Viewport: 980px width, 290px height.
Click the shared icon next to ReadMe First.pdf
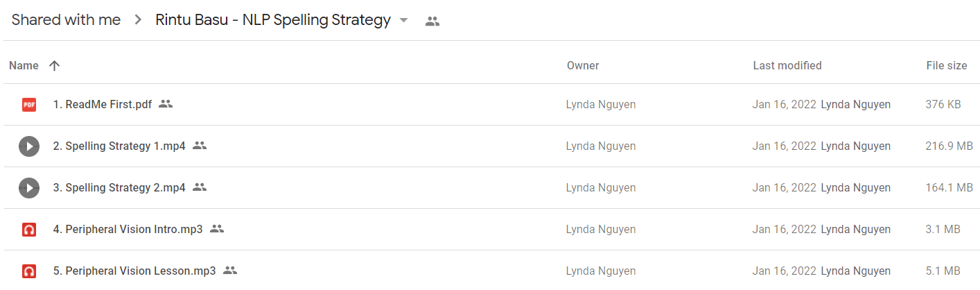165,104
